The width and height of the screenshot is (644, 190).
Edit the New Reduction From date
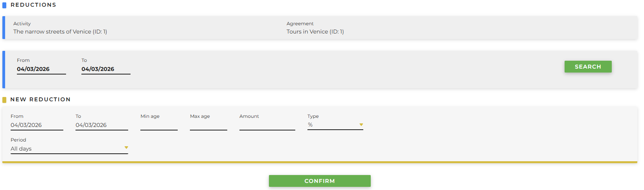[37, 125]
